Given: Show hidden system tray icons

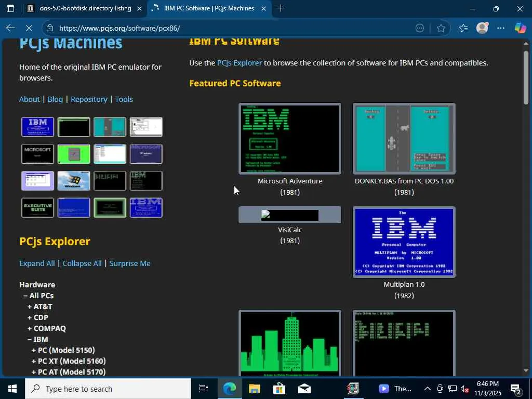Looking at the screenshot, I should click(428, 389).
